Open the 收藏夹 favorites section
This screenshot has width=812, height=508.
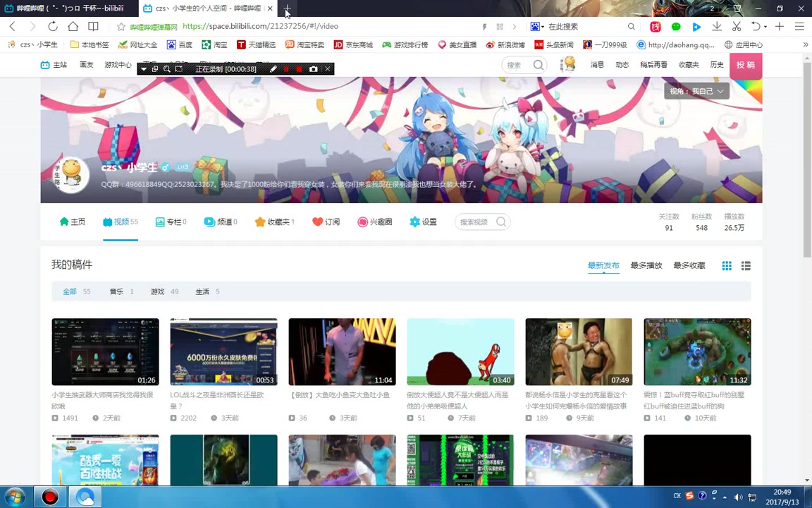click(x=275, y=222)
